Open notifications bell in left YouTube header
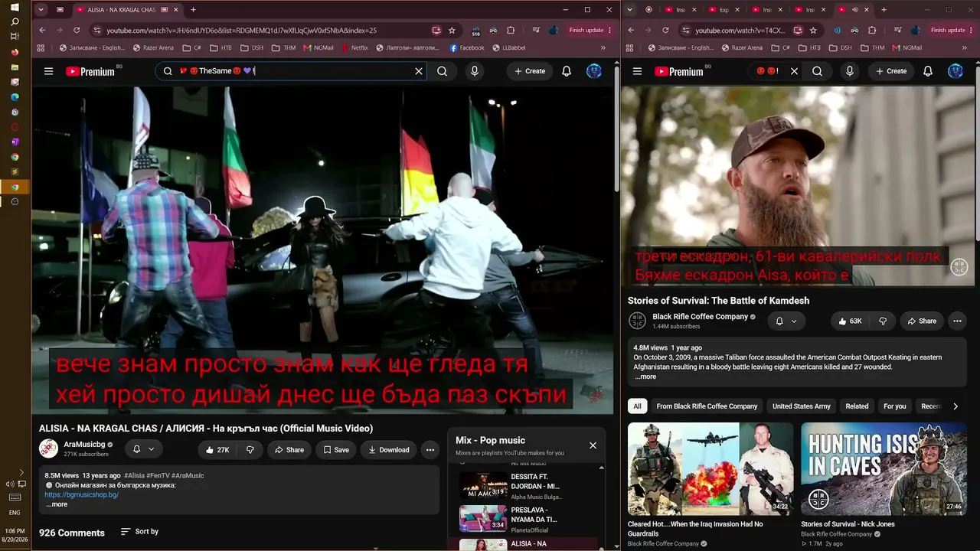The width and height of the screenshot is (980, 551). pos(567,71)
